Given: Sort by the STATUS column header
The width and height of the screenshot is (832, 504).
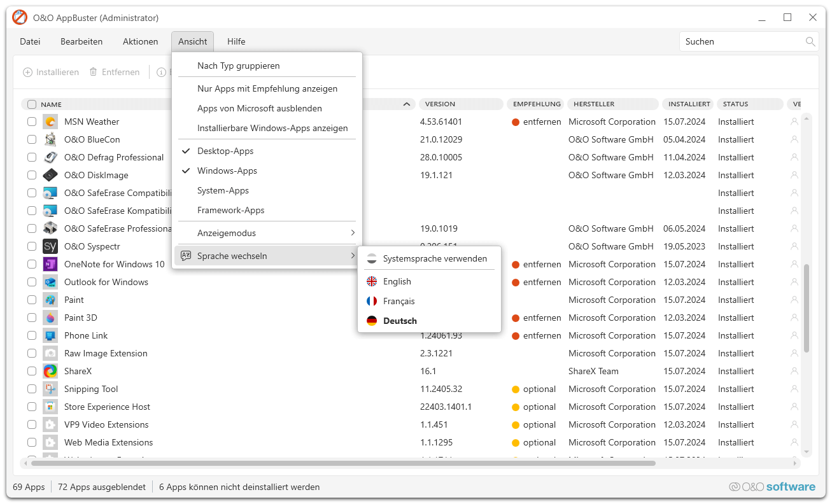Looking at the screenshot, I should [750, 104].
